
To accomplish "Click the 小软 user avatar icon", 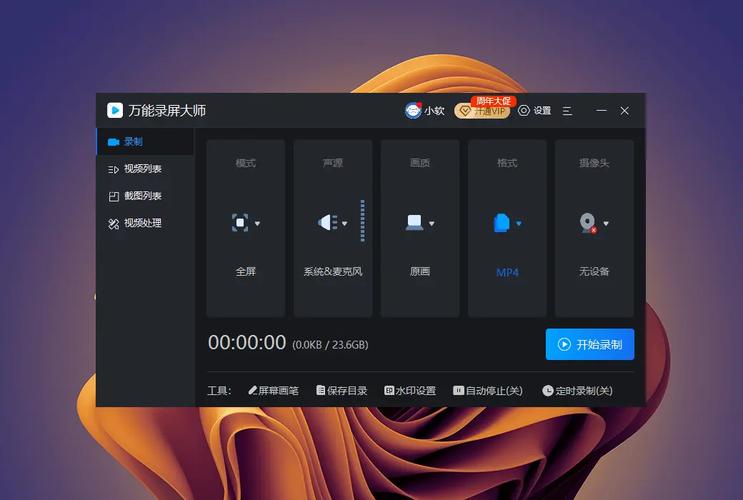I will click(x=412, y=111).
